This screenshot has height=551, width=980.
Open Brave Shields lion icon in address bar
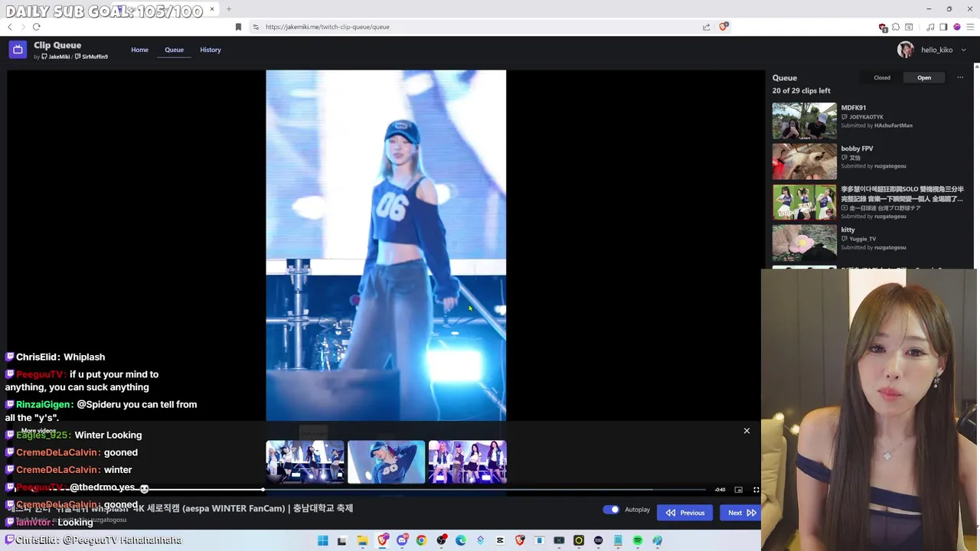[724, 27]
